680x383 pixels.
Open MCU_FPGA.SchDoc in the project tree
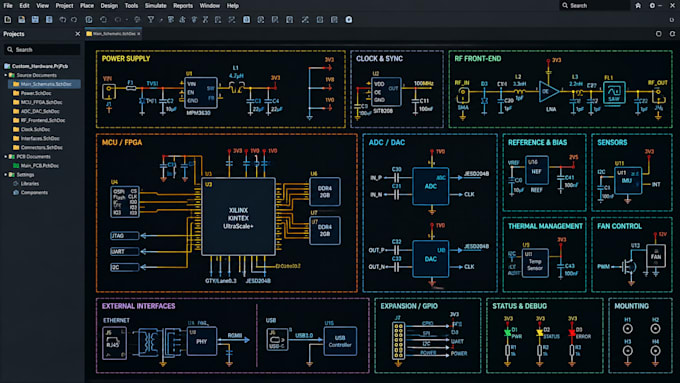click(41, 102)
